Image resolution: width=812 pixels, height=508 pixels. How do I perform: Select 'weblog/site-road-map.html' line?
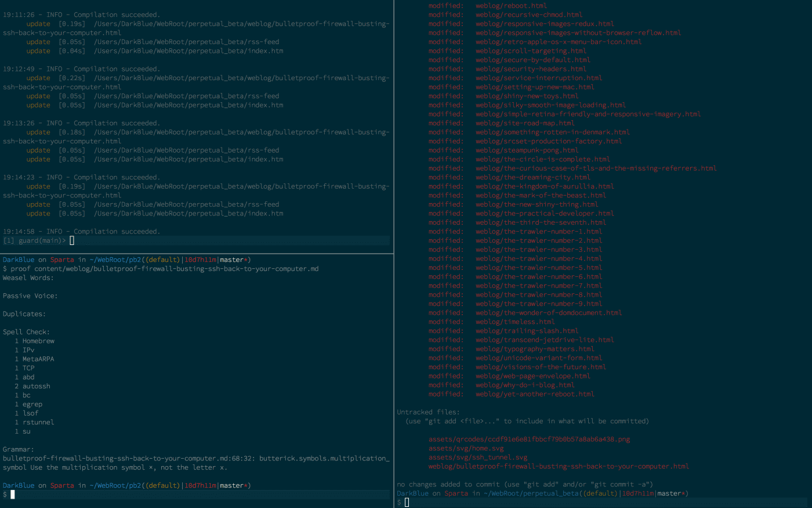point(525,123)
